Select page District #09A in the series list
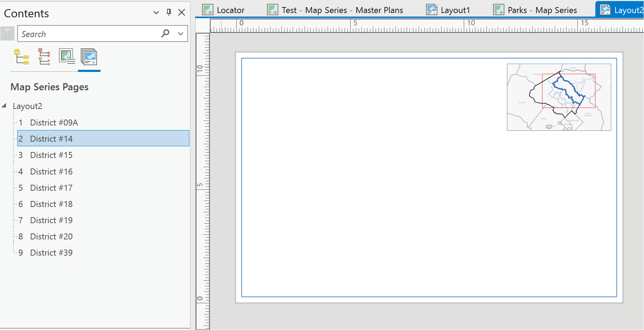The width and height of the screenshot is (644, 330). (x=54, y=122)
